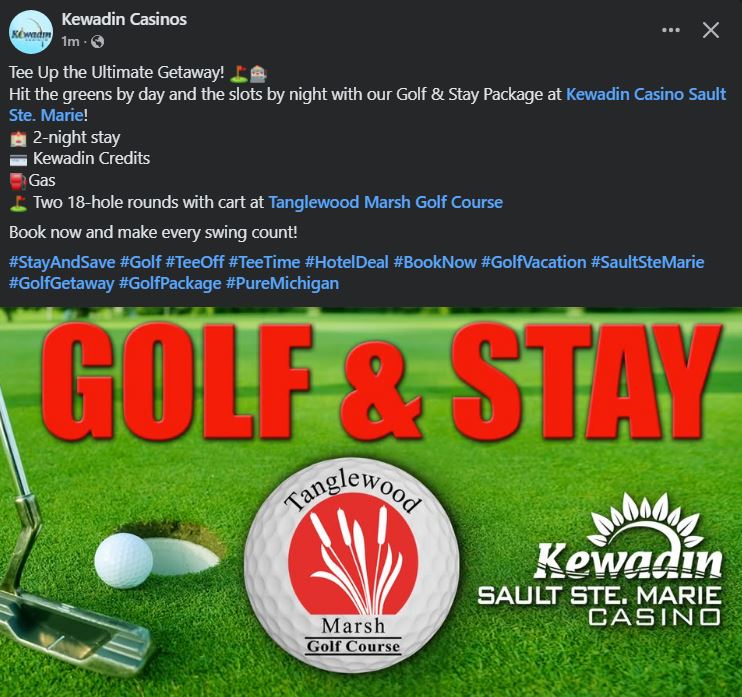Click the public globe audience icon
Image resolution: width=742 pixels, height=697 pixels.
pos(97,42)
